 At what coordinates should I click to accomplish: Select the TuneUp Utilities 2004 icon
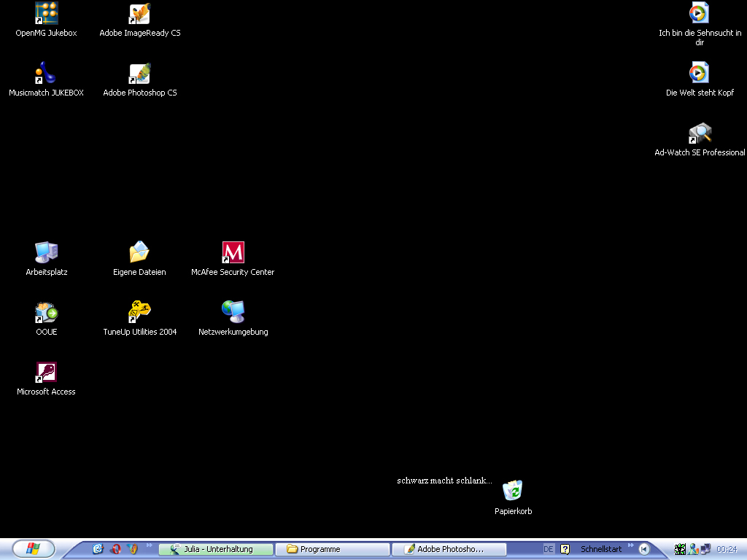coord(139,314)
